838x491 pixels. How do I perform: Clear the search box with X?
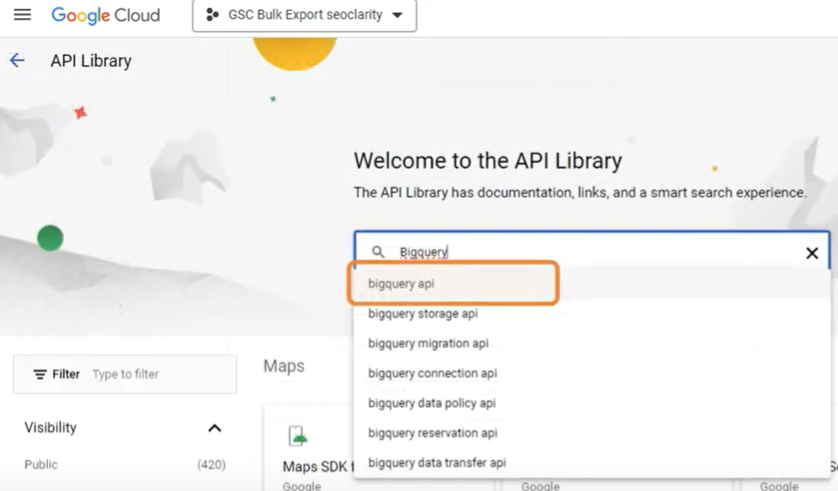click(812, 253)
